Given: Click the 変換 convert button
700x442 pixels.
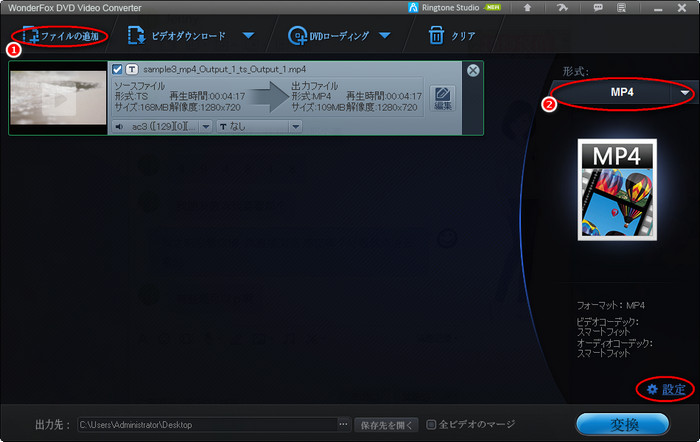Looking at the screenshot, I should pos(623,424).
